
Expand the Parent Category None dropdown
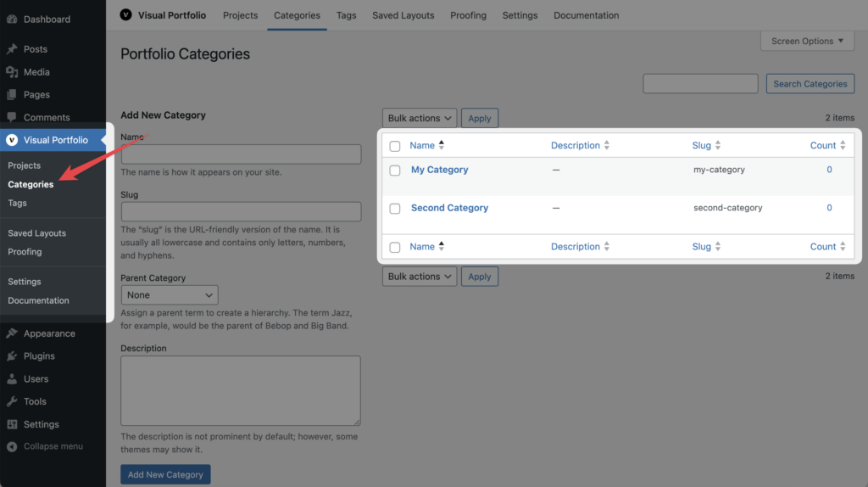170,294
